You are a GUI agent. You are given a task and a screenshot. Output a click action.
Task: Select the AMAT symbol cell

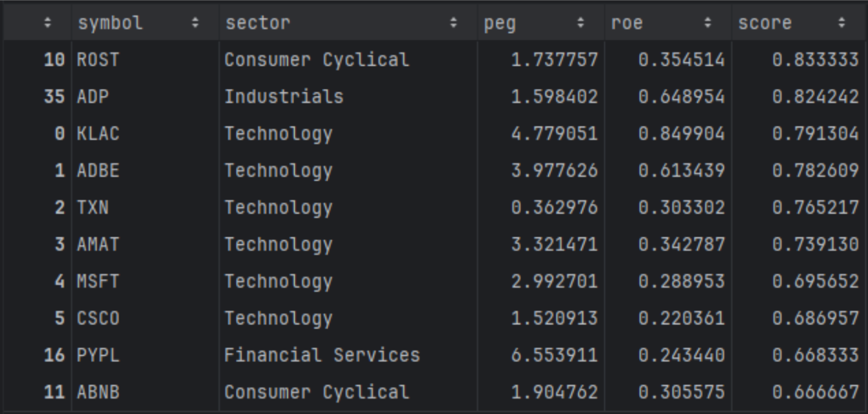pyautogui.click(x=98, y=244)
